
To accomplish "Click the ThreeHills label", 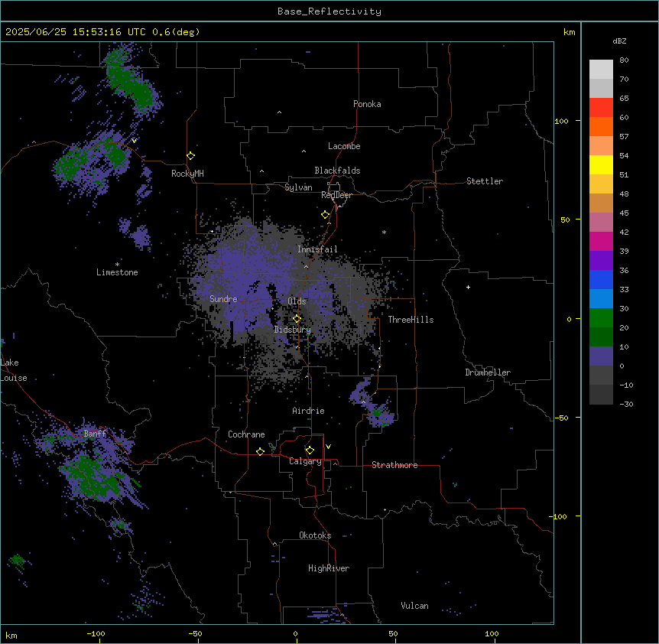I will point(411,320).
